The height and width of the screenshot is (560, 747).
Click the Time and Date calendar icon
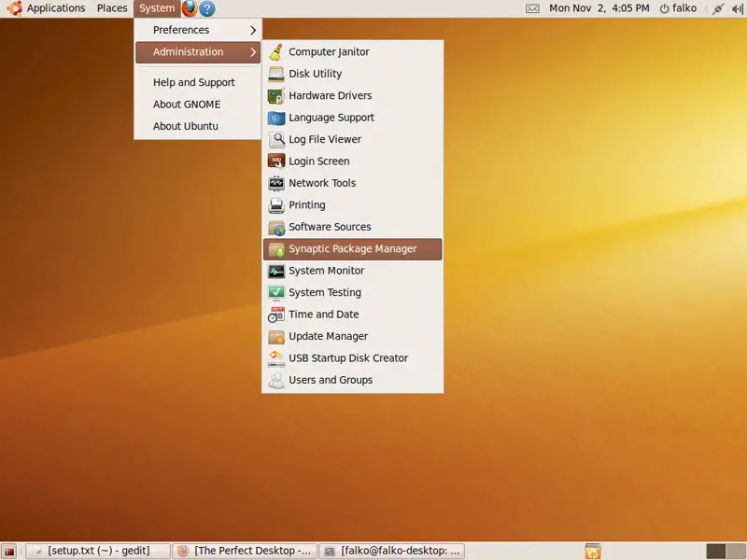click(x=275, y=315)
